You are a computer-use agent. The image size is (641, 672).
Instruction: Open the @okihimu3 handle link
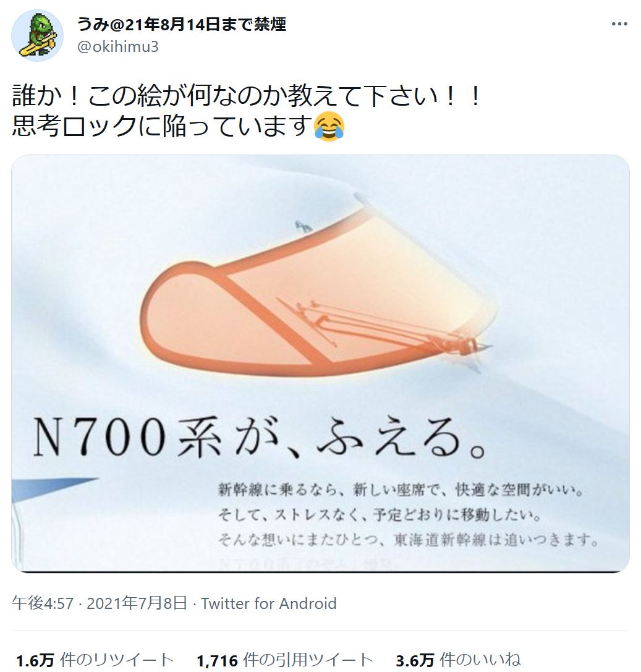pyautogui.click(x=118, y=46)
